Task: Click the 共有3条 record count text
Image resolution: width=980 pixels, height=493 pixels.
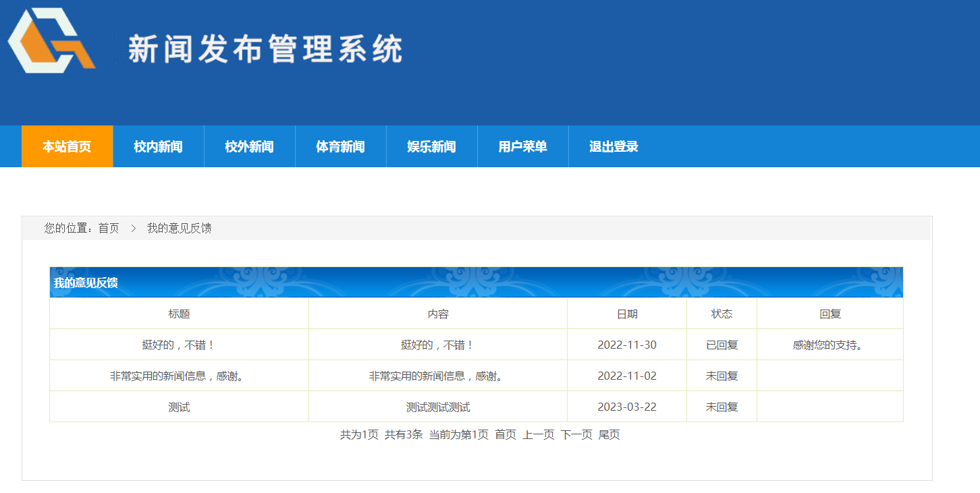Action: coord(404,434)
